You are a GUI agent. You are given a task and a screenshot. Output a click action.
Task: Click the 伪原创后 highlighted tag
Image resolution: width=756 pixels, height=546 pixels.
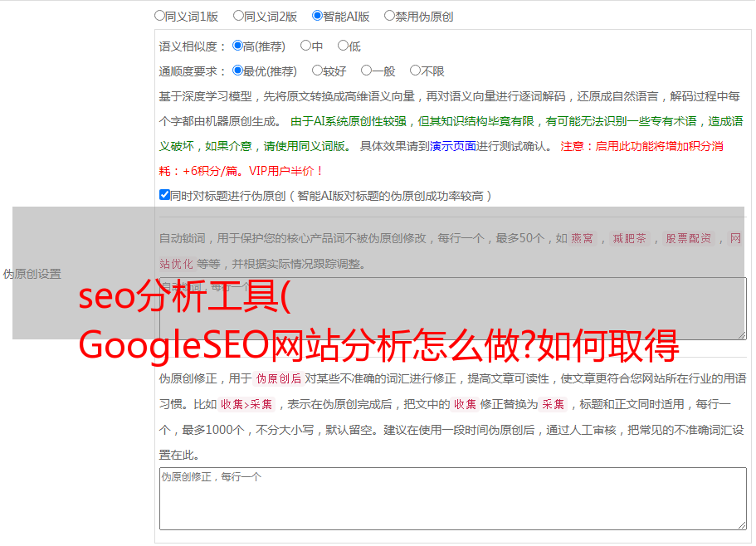[279, 378]
